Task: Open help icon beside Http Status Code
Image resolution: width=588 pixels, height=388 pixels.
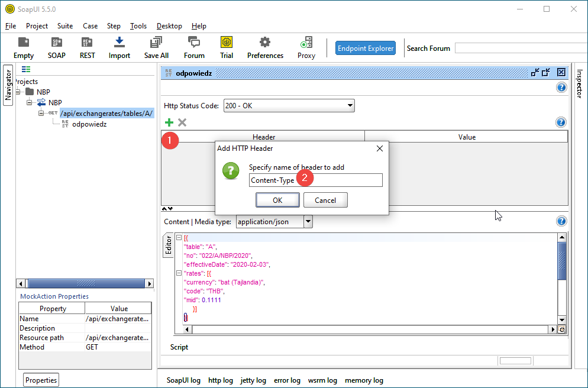Action: tap(561, 88)
